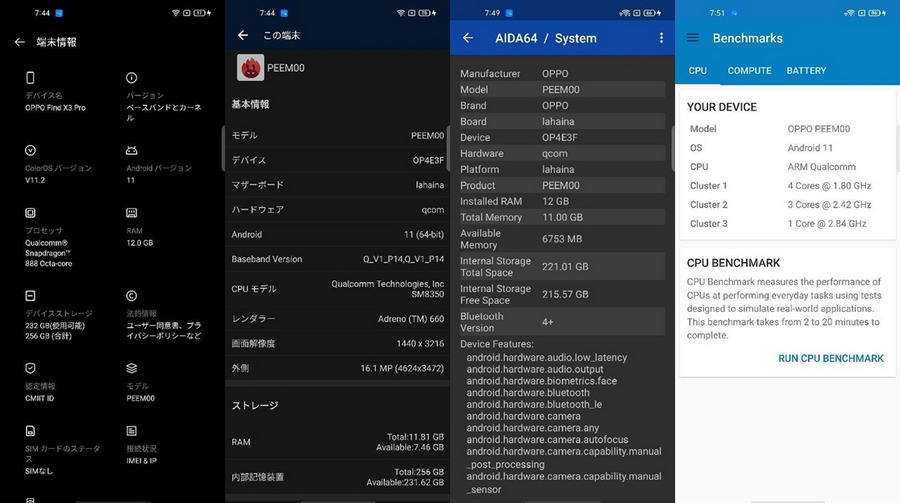
Task: Tap the legal information copyright icon
Action: (131, 296)
